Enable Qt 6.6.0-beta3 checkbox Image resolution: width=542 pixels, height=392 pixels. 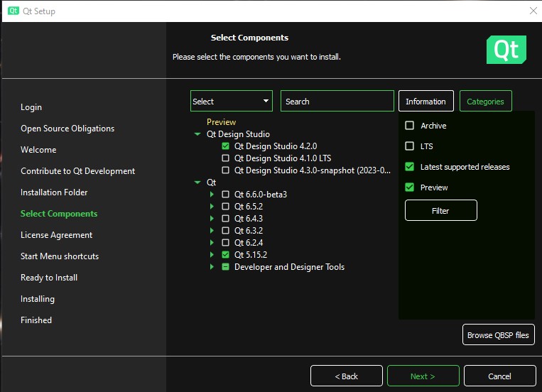225,195
